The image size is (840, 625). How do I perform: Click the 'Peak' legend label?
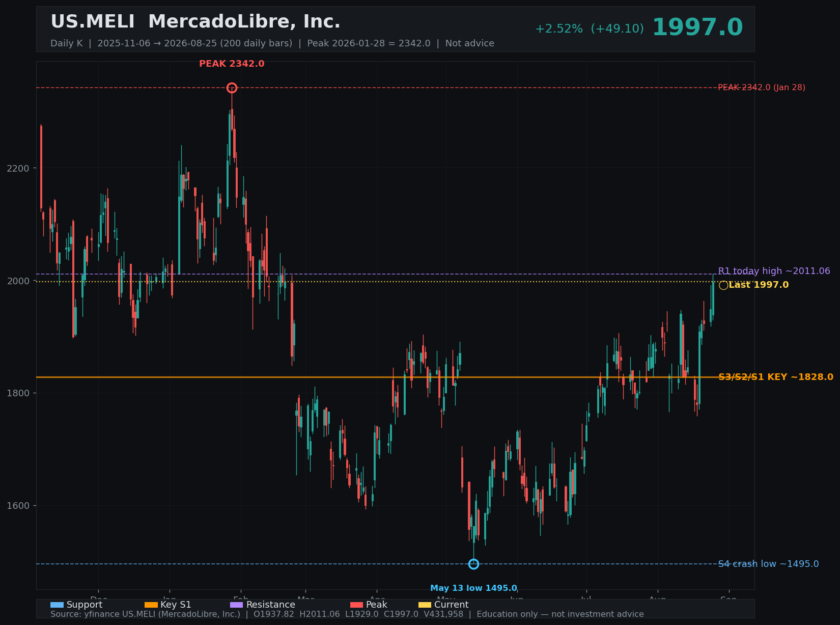tap(377, 605)
